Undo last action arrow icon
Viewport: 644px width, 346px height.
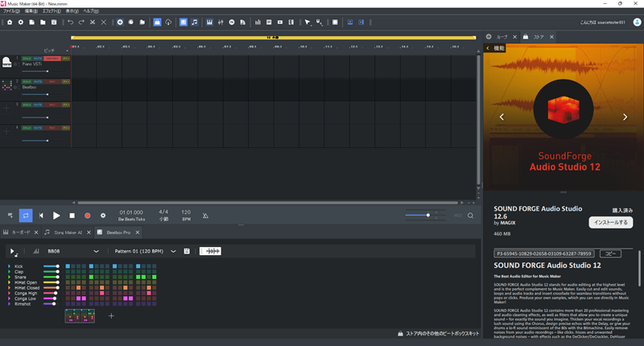tap(71, 23)
